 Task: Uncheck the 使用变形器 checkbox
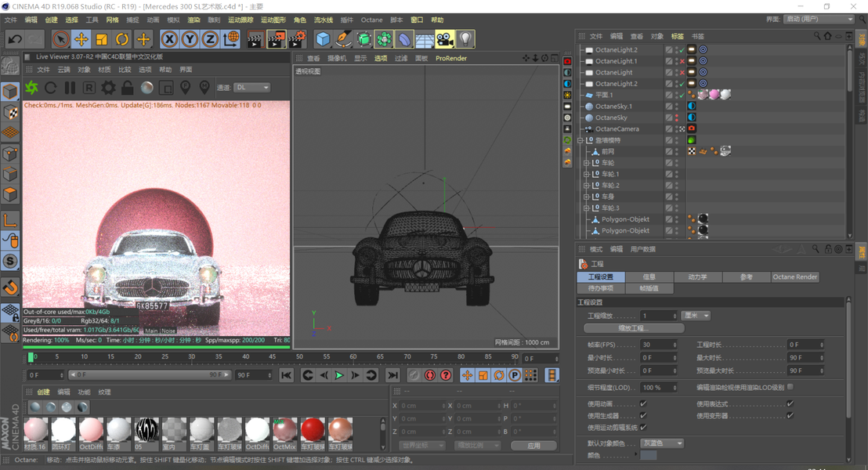[x=790, y=415]
